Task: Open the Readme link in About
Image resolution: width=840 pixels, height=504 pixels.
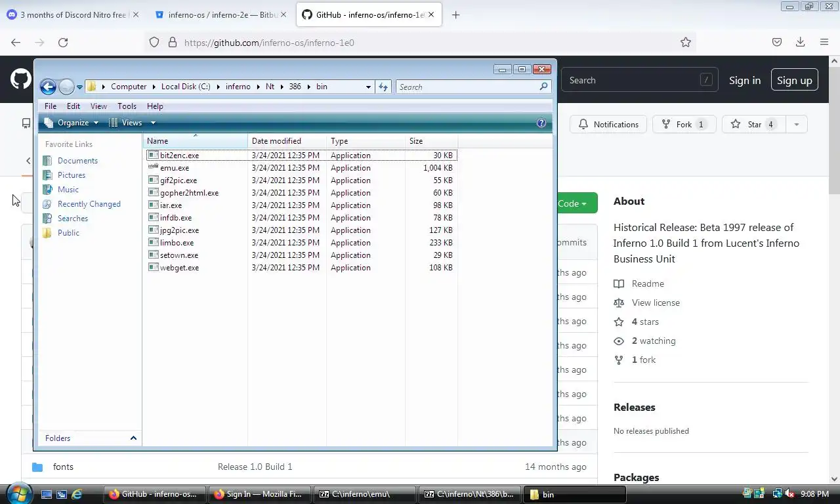Action: (648, 283)
